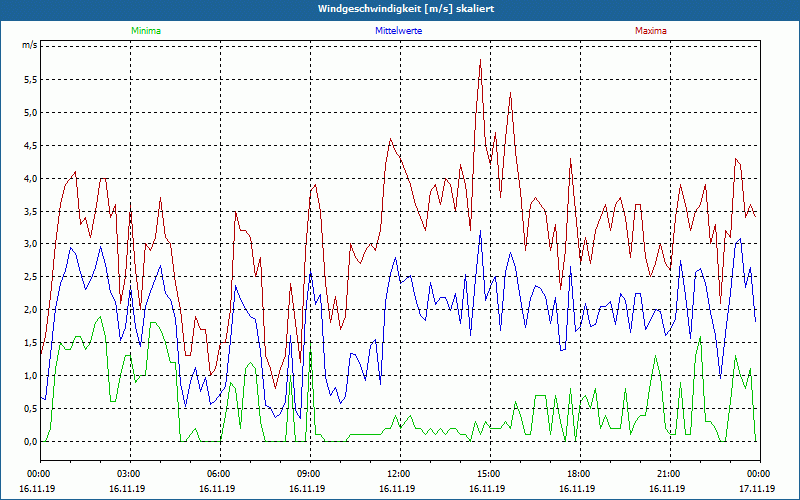
Task: Click the "17.11.19" date label
Action: click(757, 489)
